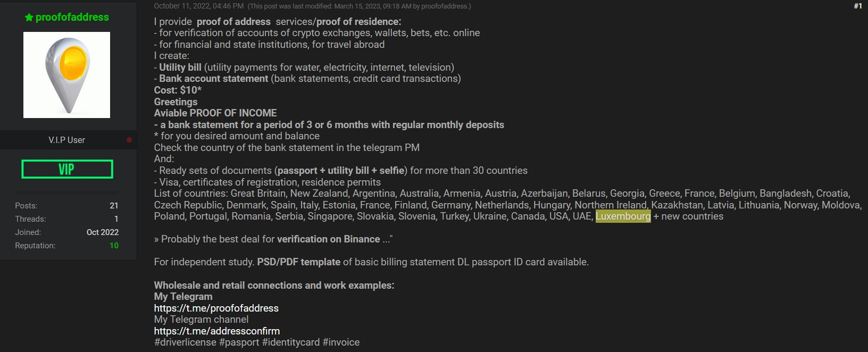Open the proofofaddress user profile name
Image resolution: width=868 pixels, height=352 pixels.
(72, 18)
